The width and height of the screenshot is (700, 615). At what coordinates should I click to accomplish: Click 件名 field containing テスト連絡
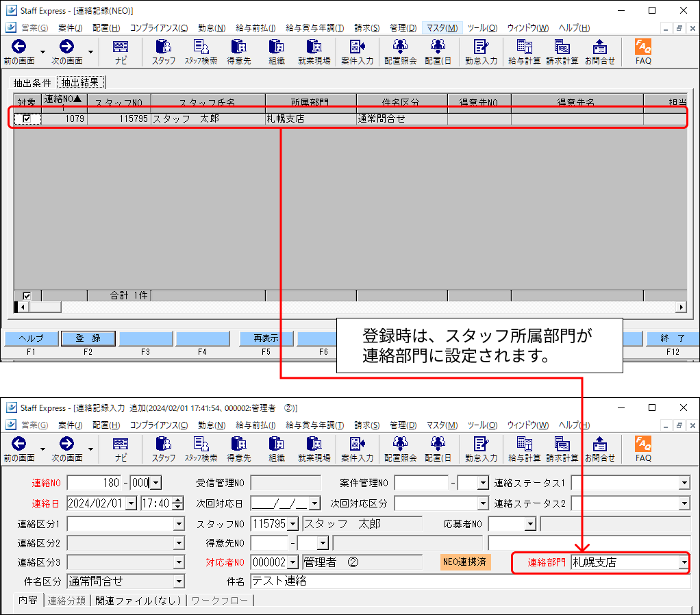[471, 581]
